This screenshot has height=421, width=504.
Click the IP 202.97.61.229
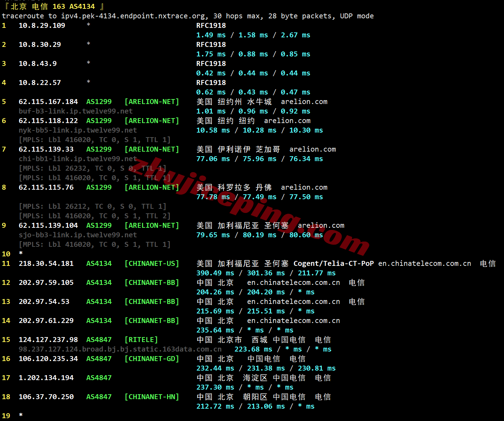pos(46,321)
